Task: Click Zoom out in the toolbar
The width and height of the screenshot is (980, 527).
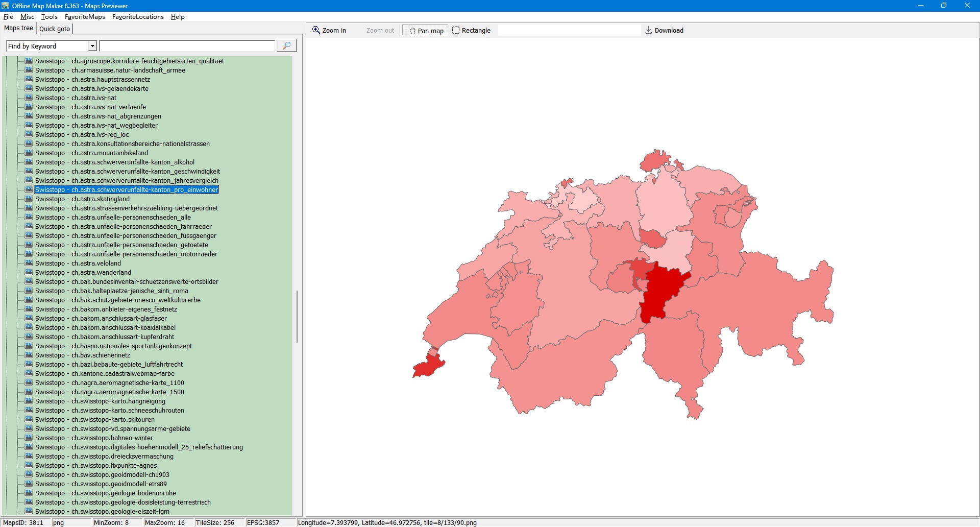Action: click(380, 31)
